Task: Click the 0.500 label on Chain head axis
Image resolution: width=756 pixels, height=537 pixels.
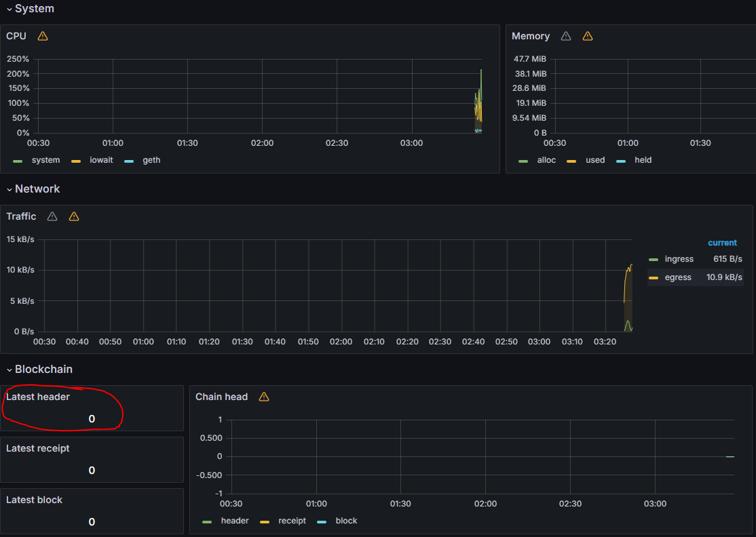Action: pyautogui.click(x=211, y=438)
